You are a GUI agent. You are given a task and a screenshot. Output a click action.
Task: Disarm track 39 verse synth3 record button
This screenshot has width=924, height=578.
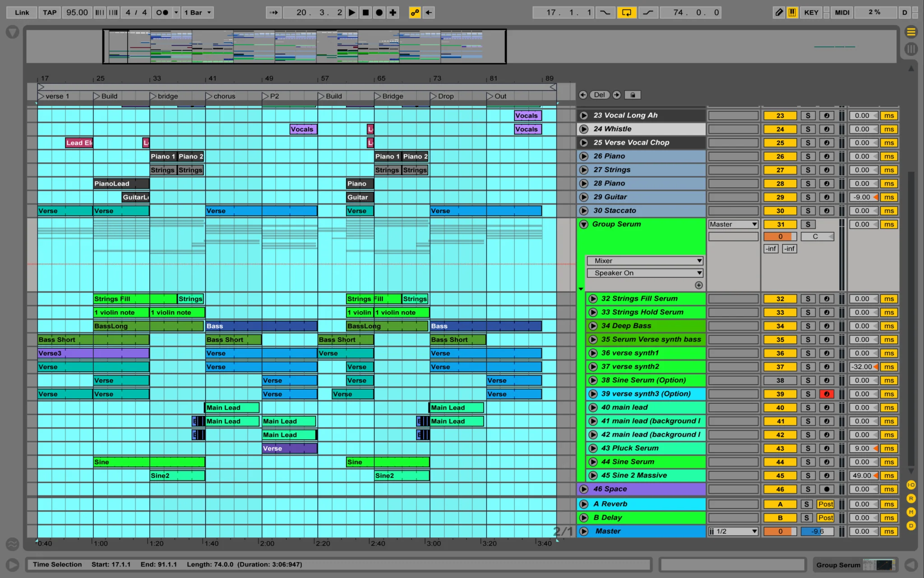click(827, 394)
